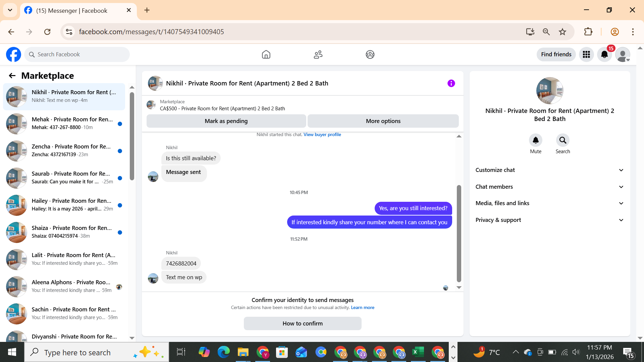Open the View buyer profile link
The height and width of the screenshot is (362, 644).
click(322, 134)
